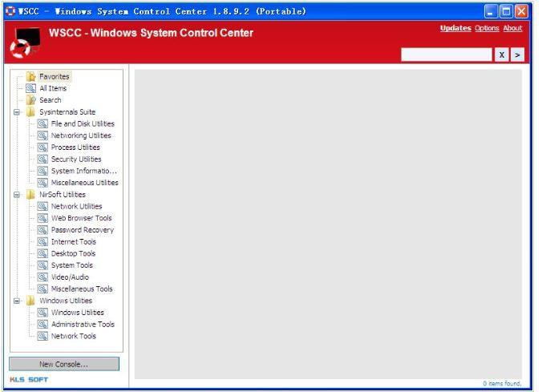Click the KLS SOFT logo
546x392 pixels.
click(29, 380)
